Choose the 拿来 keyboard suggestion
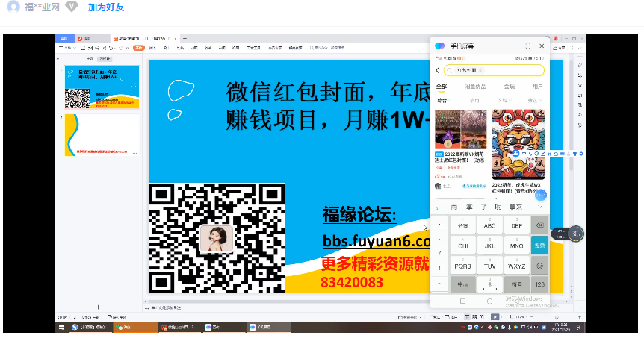Viewport: 644px width, 347px height. coord(515,207)
